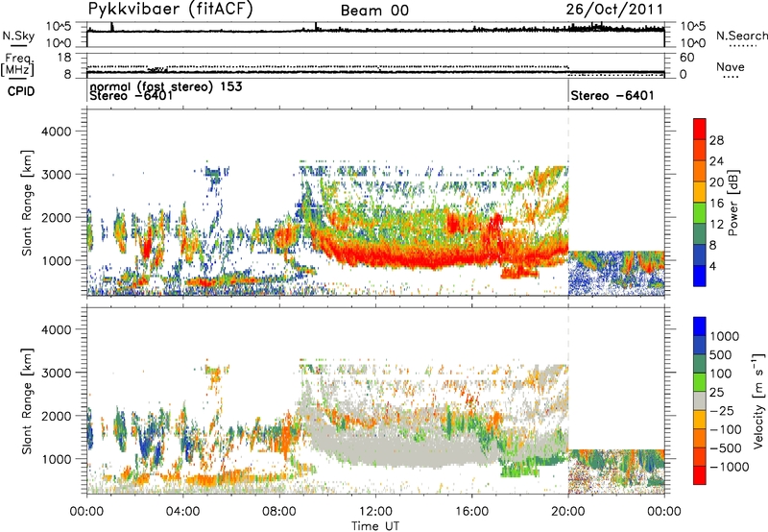Click the '16' value on Power colorbar
The height and width of the screenshot is (532, 768).
pos(716,204)
